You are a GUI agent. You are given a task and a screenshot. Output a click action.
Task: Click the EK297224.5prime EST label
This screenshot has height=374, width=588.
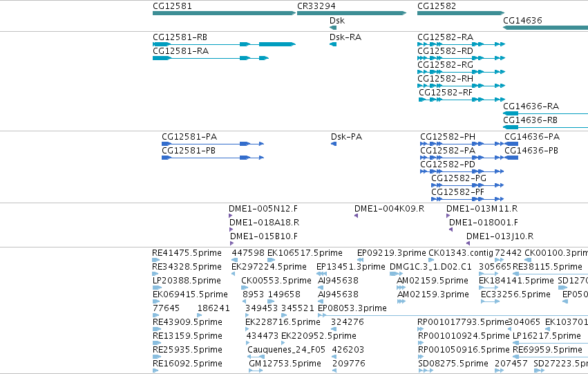(x=269, y=267)
